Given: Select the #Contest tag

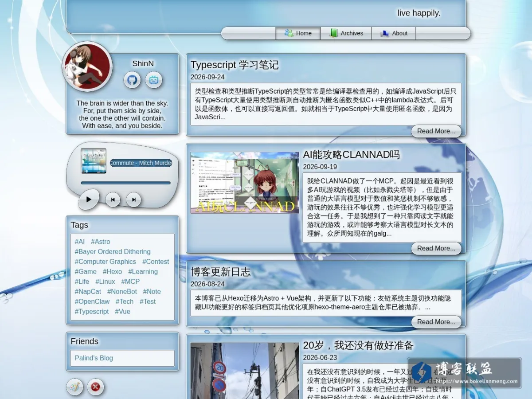Looking at the screenshot, I should point(156,262).
